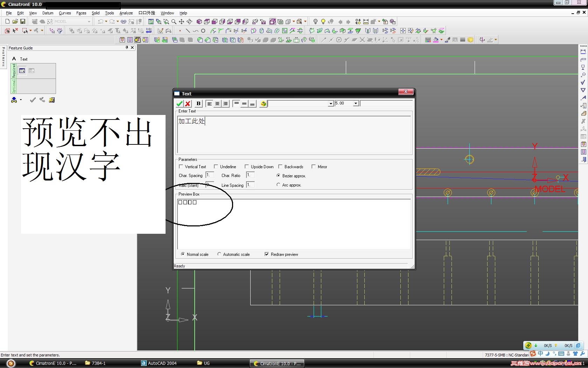Enable the Mirror checkbox
Image resolution: width=588 pixels, height=368 pixels.
(x=314, y=166)
